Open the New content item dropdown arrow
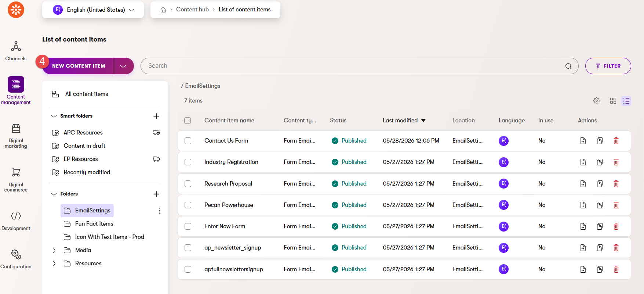Viewport: 644px width, 294px height. pyautogui.click(x=123, y=66)
